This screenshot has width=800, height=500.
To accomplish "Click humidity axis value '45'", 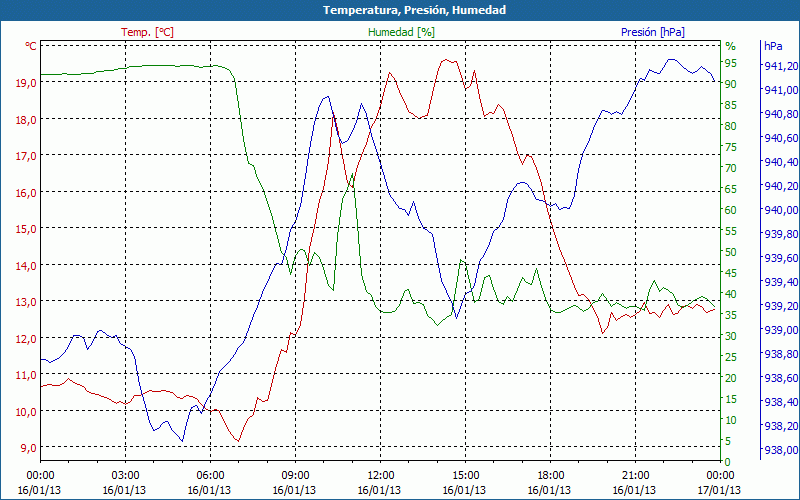I will pyautogui.click(x=731, y=273).
